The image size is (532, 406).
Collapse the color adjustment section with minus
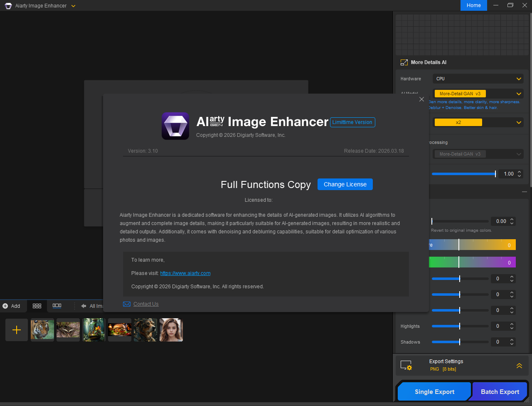click(x=525, y=192)
